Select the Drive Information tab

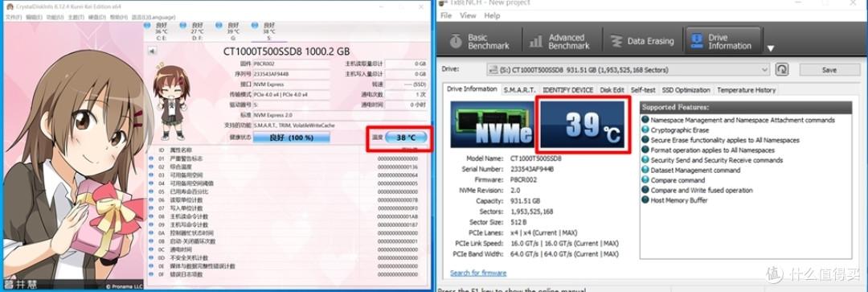coord(473,89)
